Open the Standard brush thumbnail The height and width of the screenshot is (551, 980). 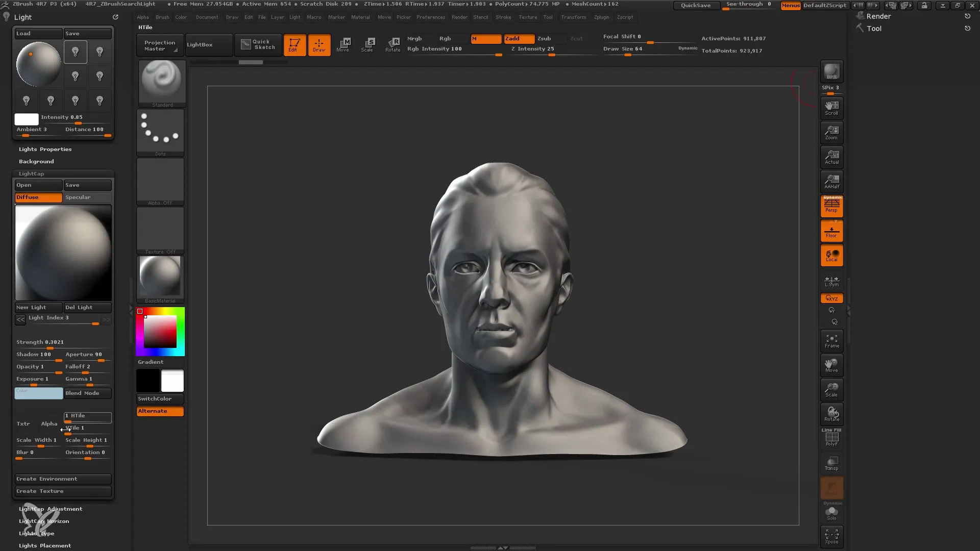coord(162,84)
